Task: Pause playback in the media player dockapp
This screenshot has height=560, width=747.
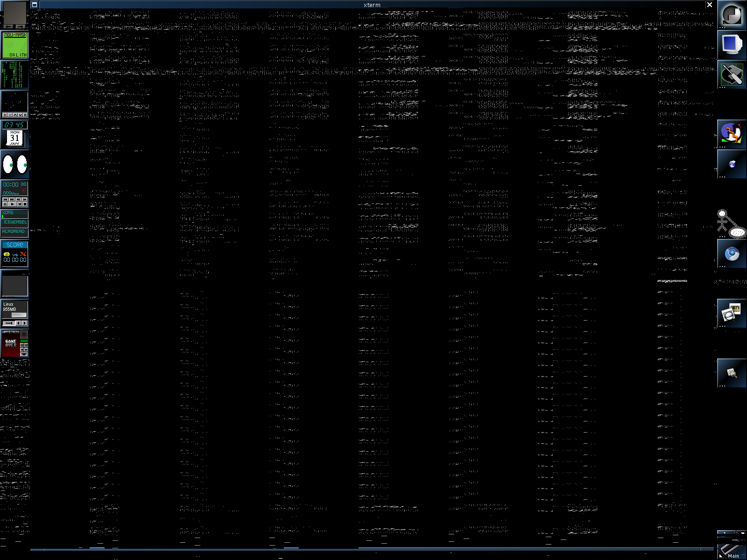Action: [x=19, y=204]
